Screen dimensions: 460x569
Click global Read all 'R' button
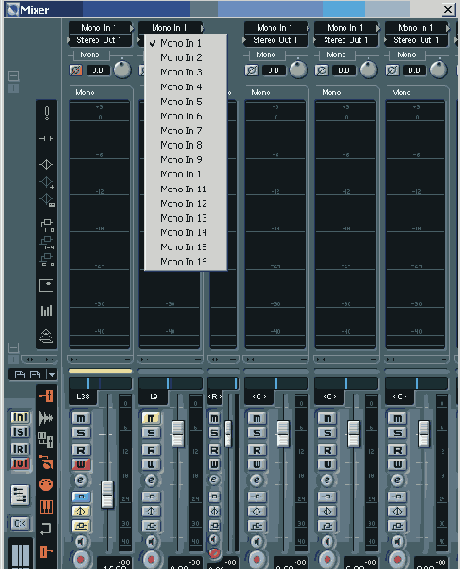click(20, 449)
